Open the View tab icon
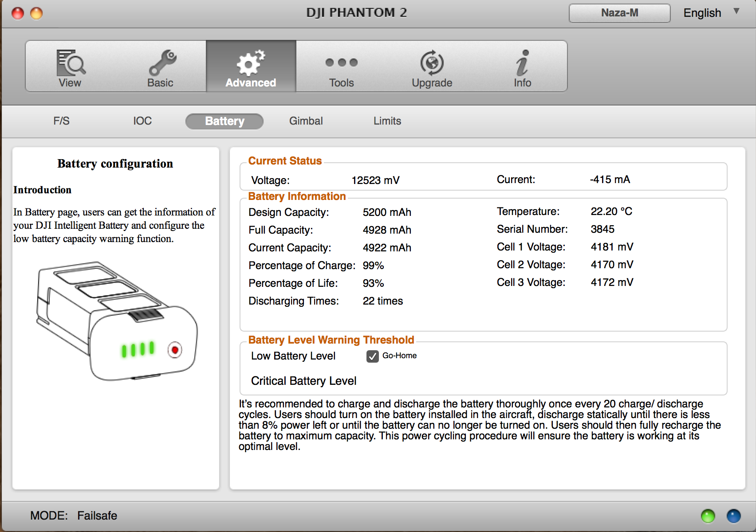 (71, 63)
